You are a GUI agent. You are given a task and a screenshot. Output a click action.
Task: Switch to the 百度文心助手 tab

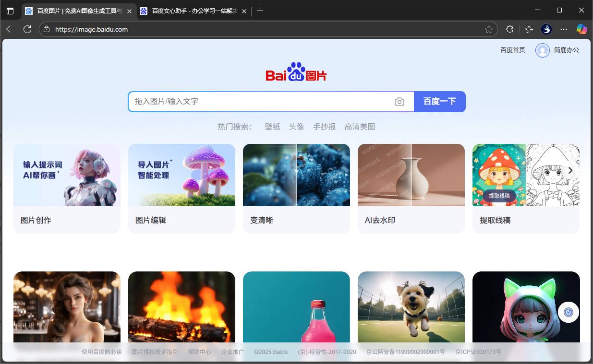189,11
